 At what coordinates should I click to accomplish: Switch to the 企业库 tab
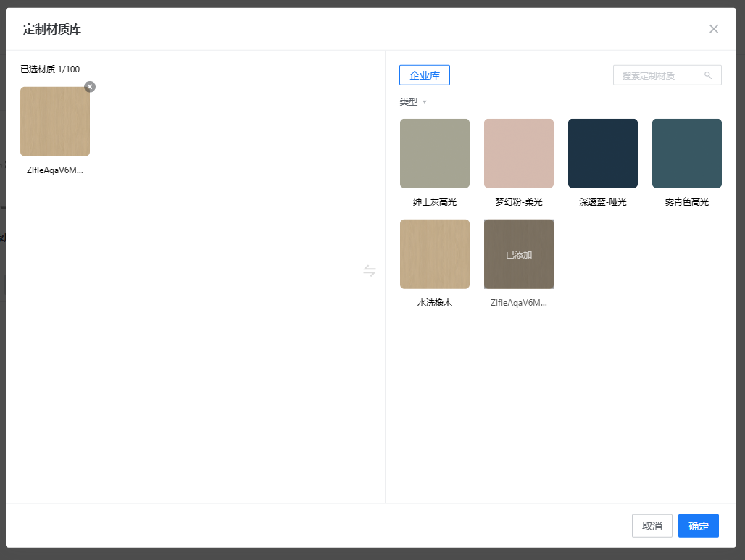click(425, 75)
